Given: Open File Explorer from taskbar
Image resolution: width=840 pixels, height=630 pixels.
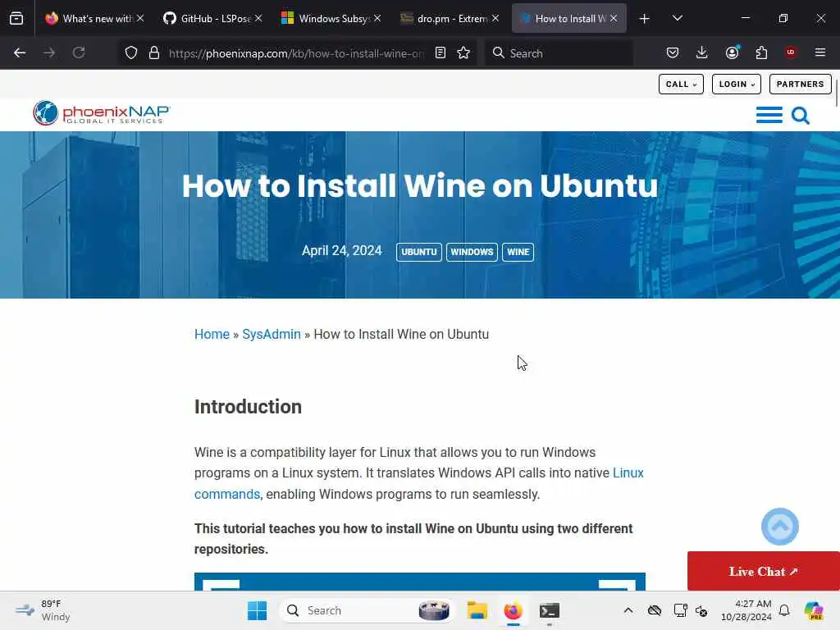Looking at the screenshot, I should coord(477,610).
